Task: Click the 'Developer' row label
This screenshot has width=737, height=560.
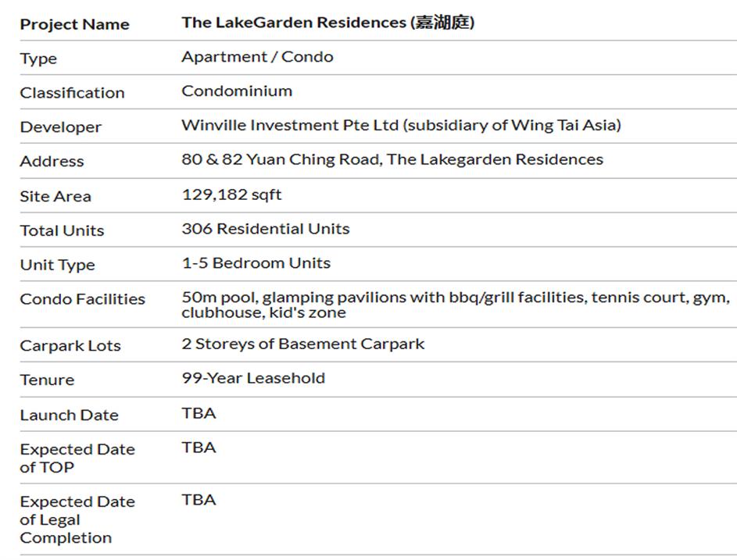Action: 60,127
